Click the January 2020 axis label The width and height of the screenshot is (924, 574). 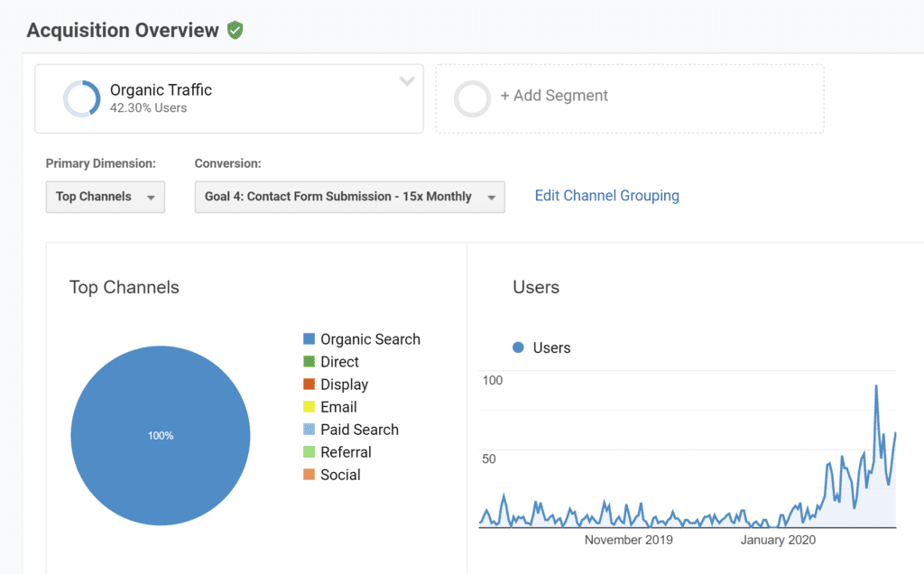click(x=778, y=540)
